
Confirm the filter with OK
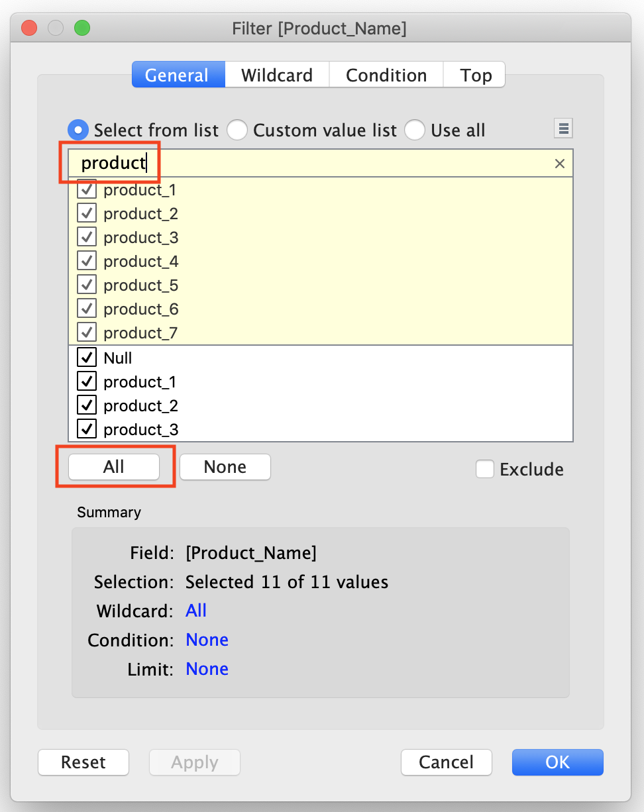coord(557,762)
